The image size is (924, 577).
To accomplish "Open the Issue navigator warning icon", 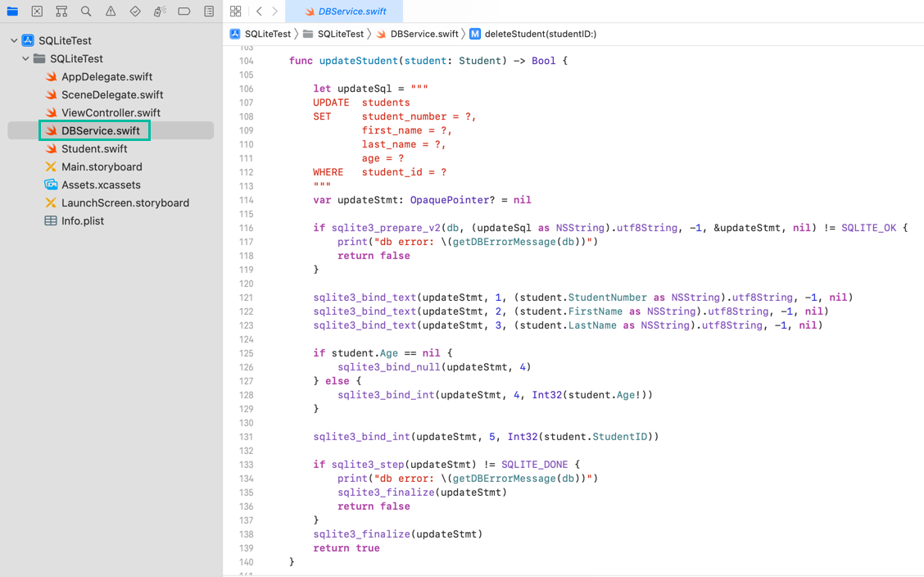I will click(111, 11).
